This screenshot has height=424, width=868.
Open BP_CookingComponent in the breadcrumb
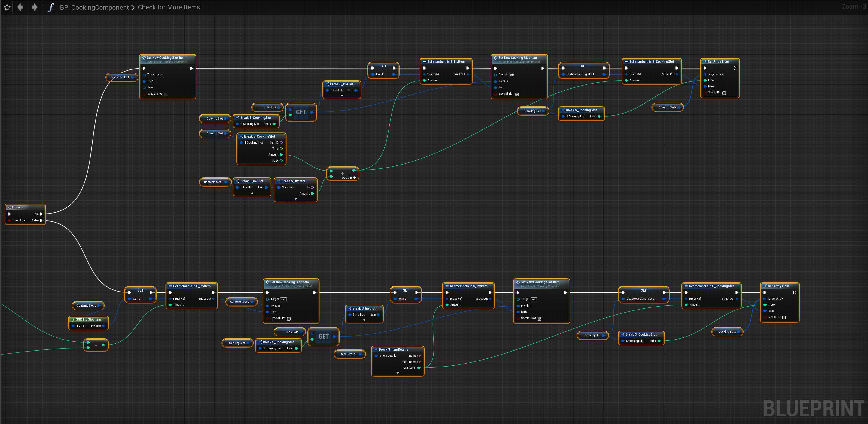tap(94, 7)
